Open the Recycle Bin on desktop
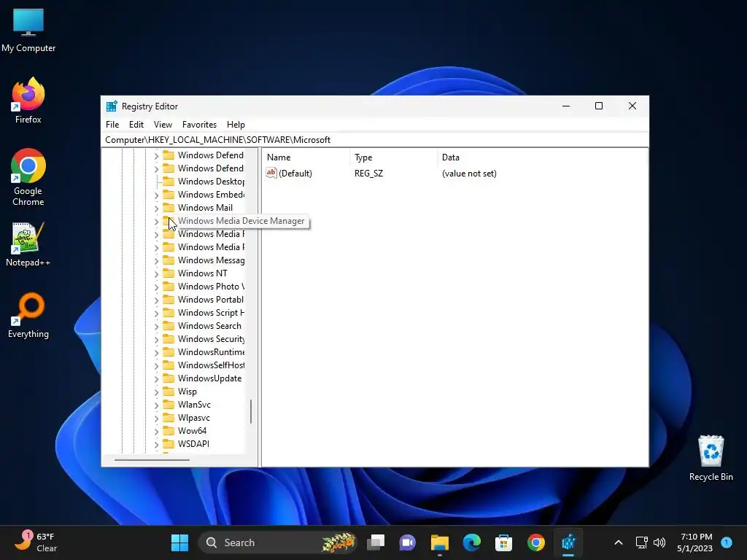Screen dimensions: 747x560 711,458
